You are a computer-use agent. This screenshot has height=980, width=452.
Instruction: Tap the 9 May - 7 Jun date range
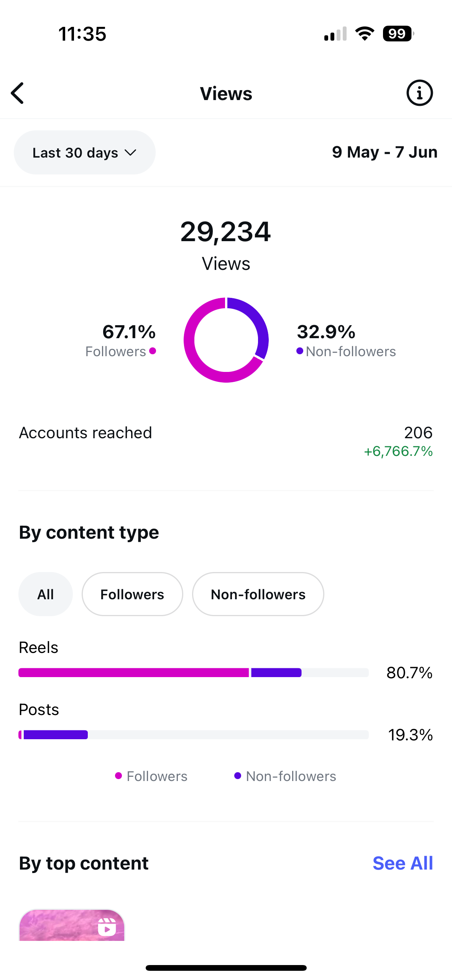click(x=385, y=152)
